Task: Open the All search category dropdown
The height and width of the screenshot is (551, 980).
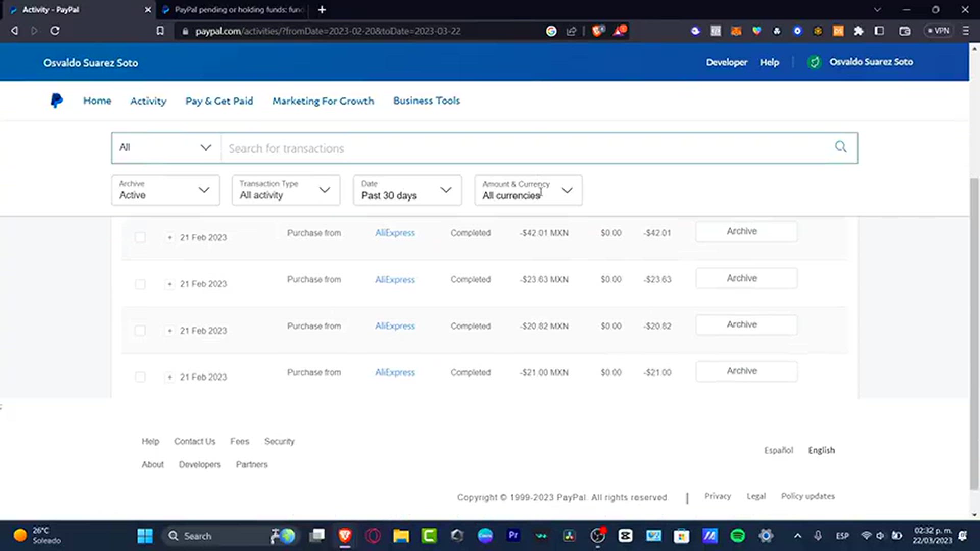Action: pyautogui.click(x=166, y=147)
